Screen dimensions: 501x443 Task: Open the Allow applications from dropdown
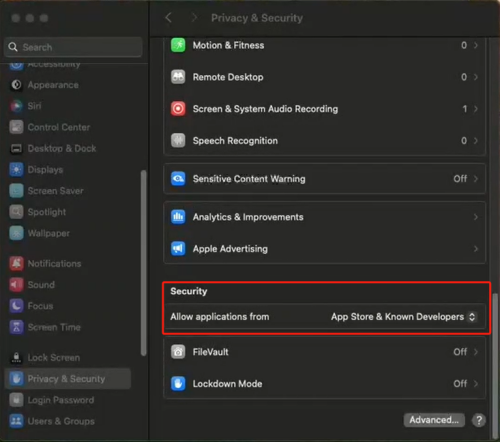point(403,317)
